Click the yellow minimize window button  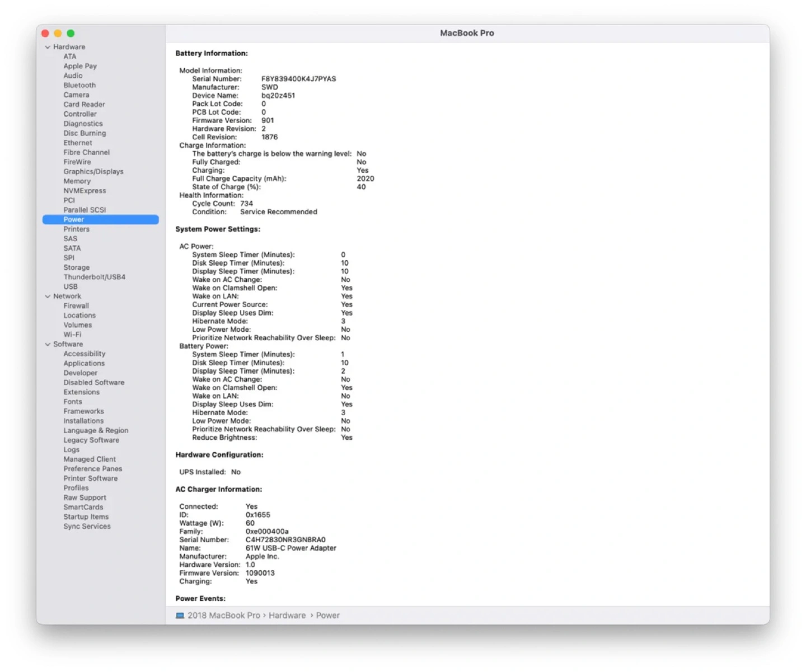click(x=58, y=34)
